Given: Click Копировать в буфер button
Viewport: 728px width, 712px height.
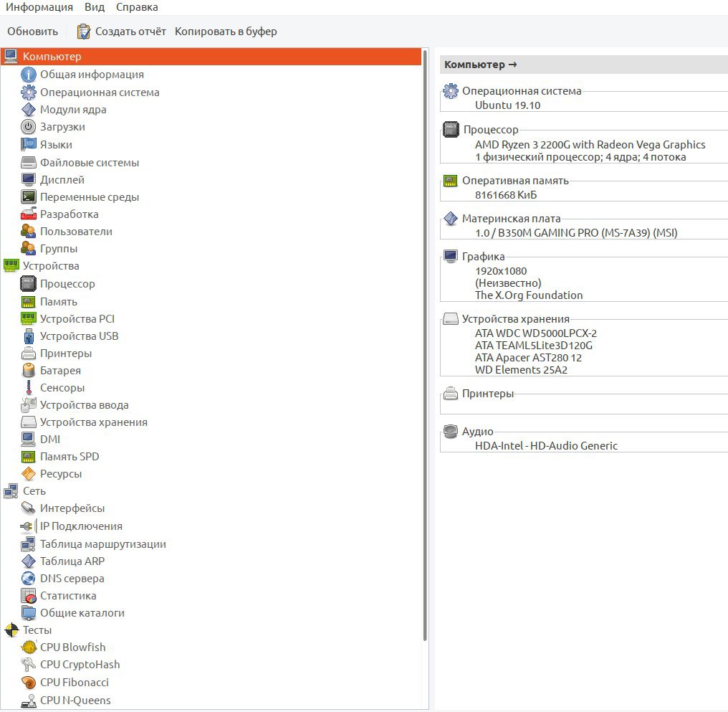Looking at the screenshot, I should click(x=226, y=32).
